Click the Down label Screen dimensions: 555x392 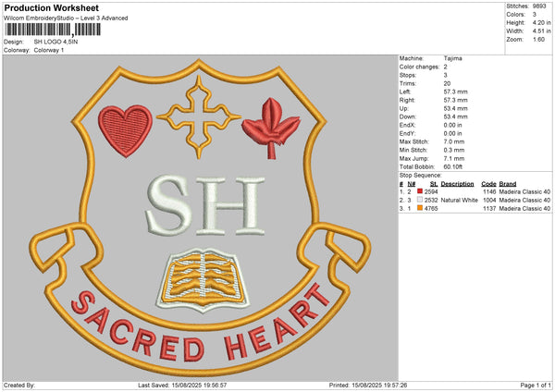(x=407, y=116)
